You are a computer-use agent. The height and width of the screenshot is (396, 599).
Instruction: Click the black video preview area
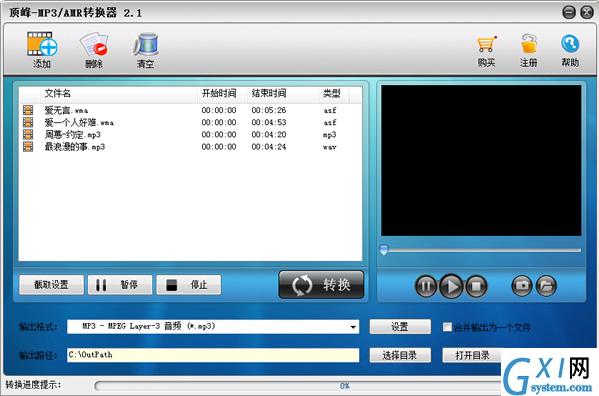click(481, 160)
